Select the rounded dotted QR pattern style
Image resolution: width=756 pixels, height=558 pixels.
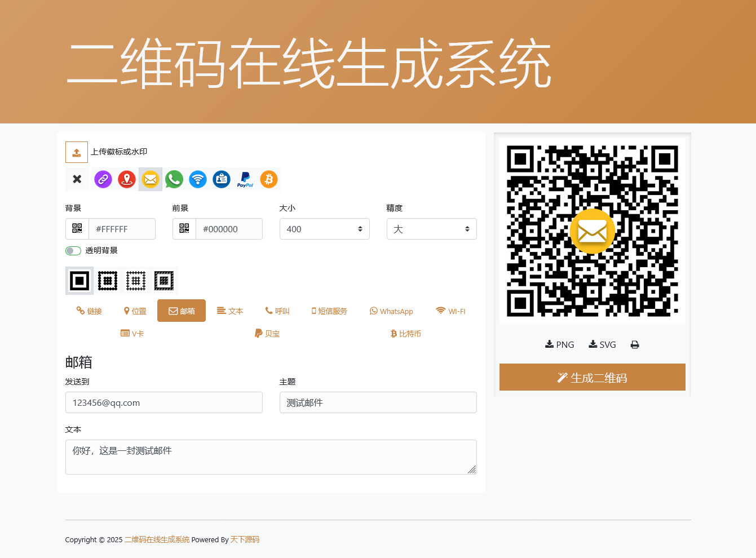coord(108,281)
